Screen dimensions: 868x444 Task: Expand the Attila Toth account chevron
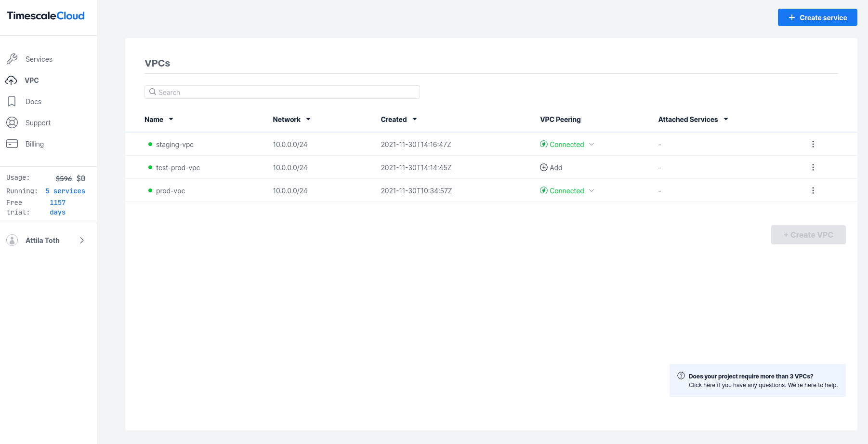82,240
